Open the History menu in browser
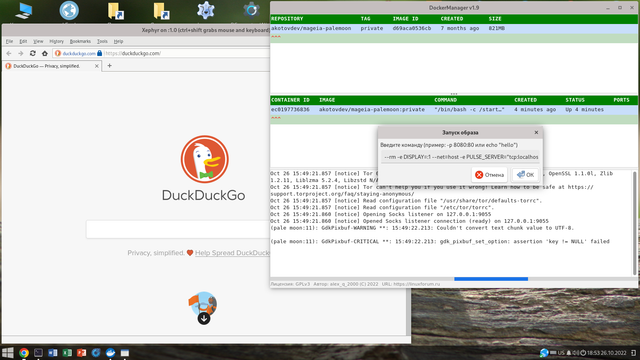Image resolution: width=640 pixels, height=360 pixels. tap(56, 41)
